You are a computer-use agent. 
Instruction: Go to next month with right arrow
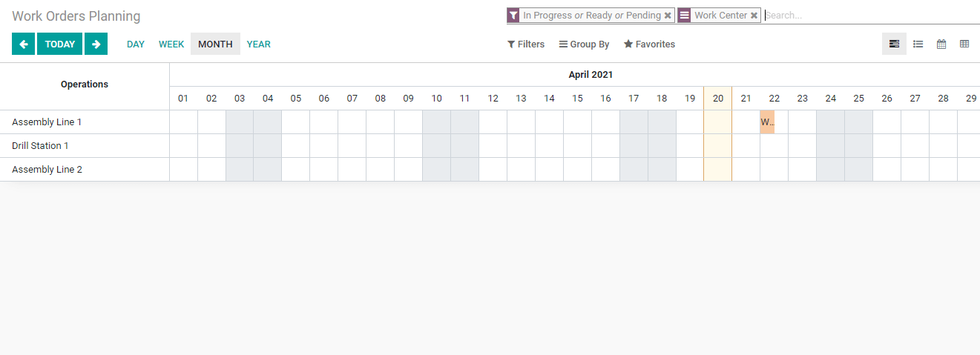click(96, 44)
